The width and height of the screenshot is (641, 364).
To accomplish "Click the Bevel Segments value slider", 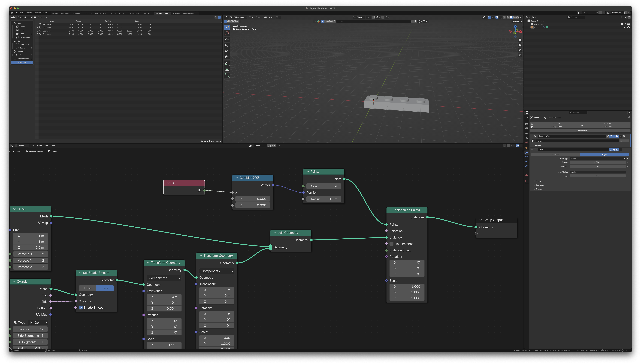I will pos(598,166).
